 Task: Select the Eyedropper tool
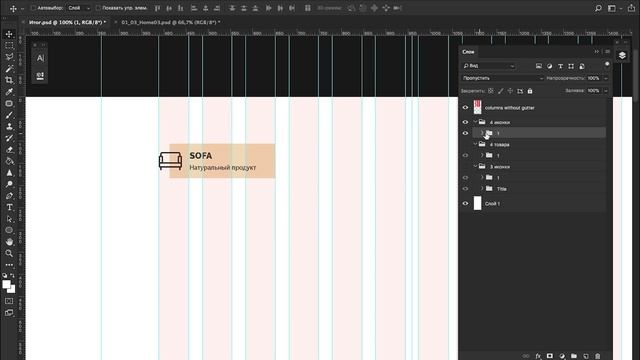pos(9,92)
